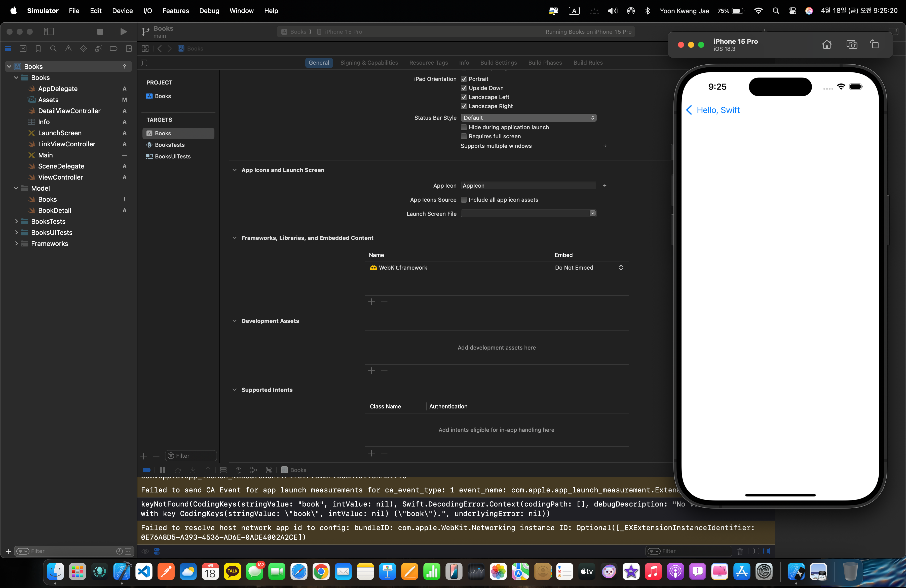This screenshot has height=588, width=906.
Task: Add a development asset with plus button
Action: click(x=371, y=371)
